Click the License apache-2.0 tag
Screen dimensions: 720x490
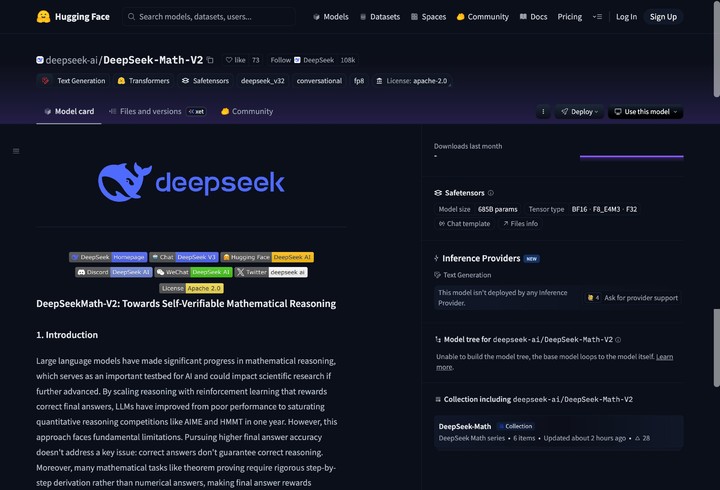pyautogui.click(x=411, y=81)
